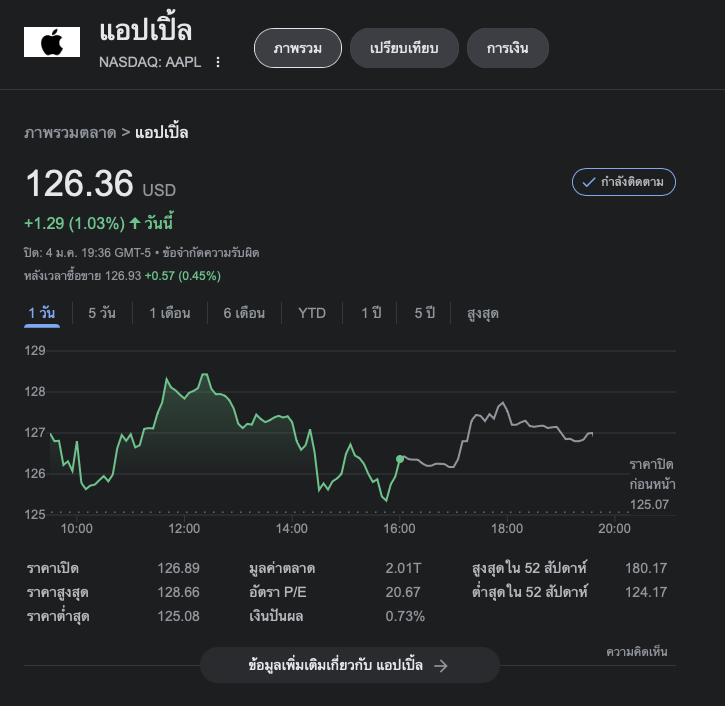Switch chart to 1 เดือน range
725x706 pixels.
click(170, 313)
